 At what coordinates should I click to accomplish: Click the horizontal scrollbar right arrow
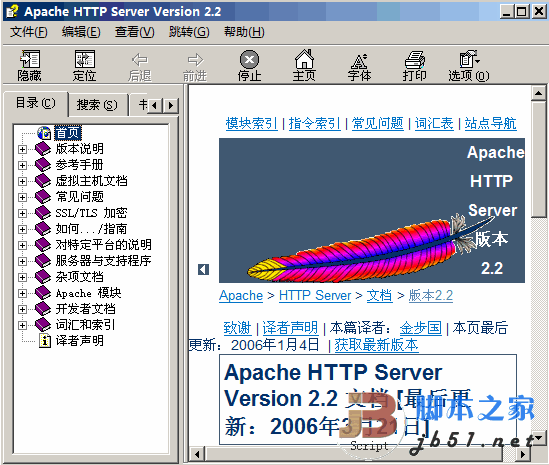(x=523, y=454)
